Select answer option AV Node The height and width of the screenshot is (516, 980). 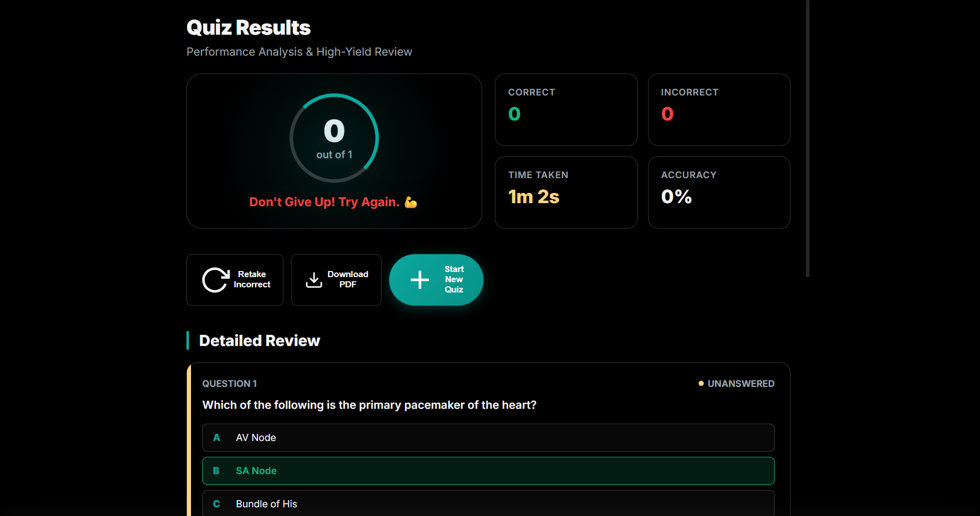coord(488,437)
